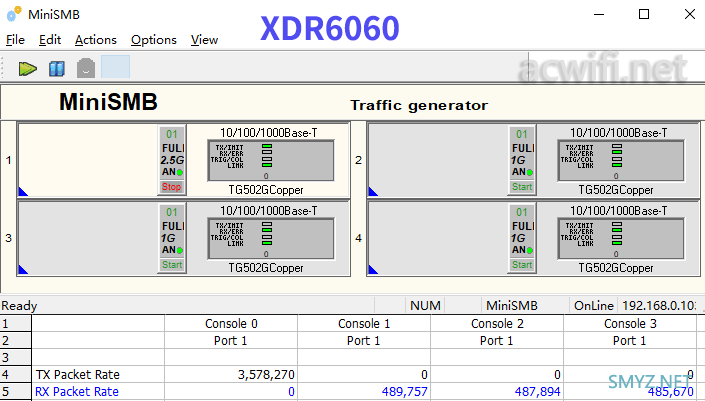Click the AN green indicator on card 3

click(180, 250)
